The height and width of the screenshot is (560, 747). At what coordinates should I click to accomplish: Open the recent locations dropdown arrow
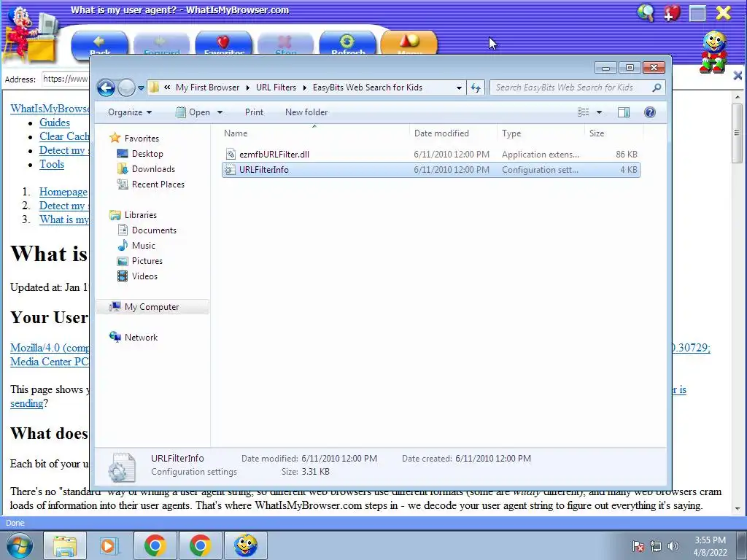pos(141,88)
